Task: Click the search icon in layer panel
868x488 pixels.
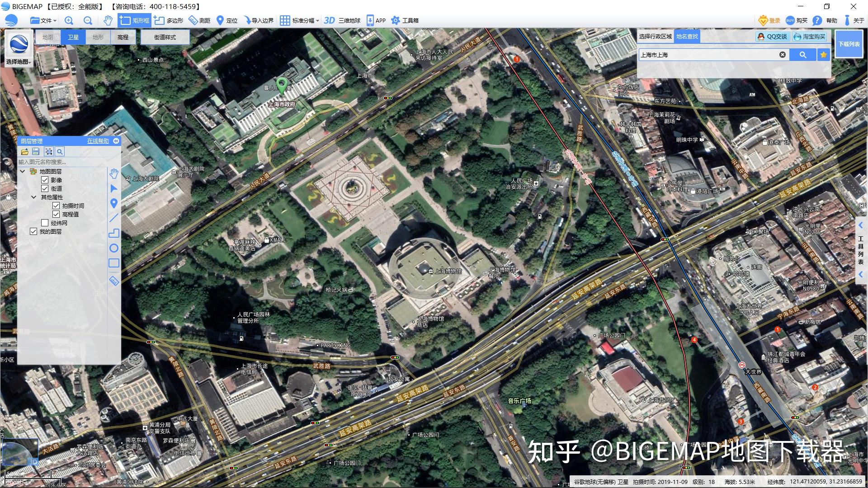Action: pyautogui.click(x=60, y=152)
